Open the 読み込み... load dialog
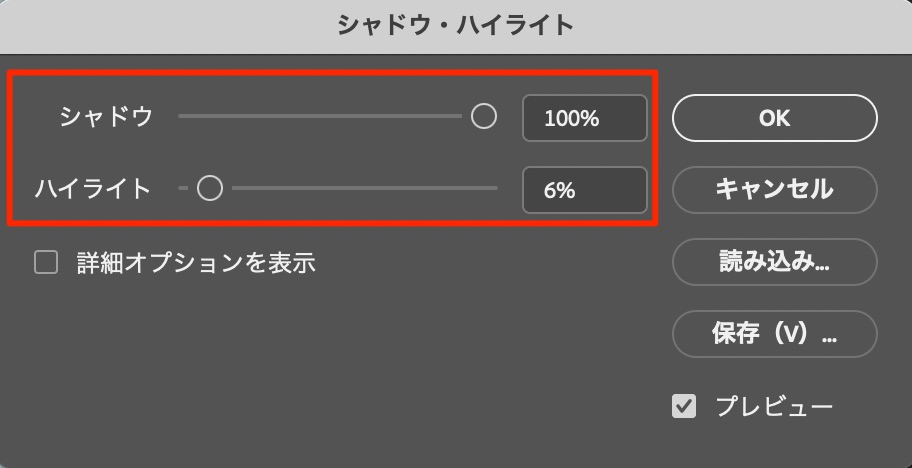The width and height of the screenshot is (912, 468). pos(774,262)
